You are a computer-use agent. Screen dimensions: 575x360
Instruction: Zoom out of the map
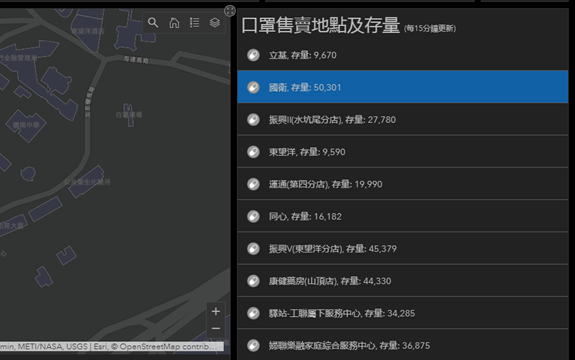click(x=216, y=328)
